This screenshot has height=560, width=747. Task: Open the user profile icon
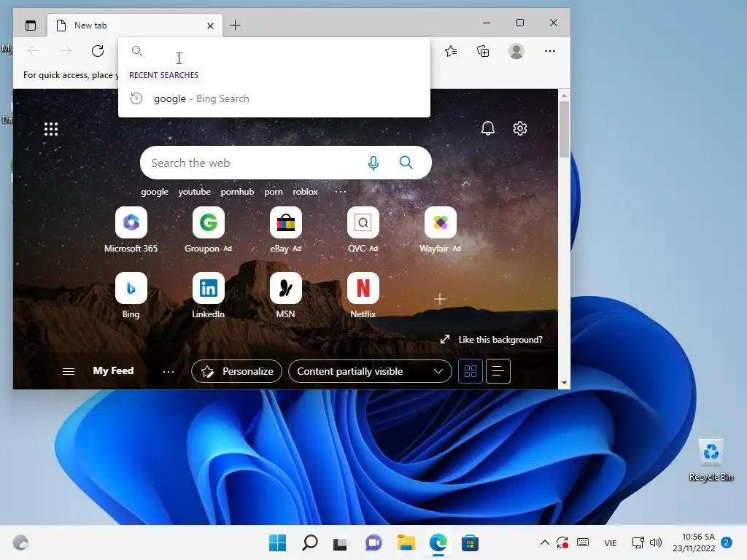point(516,51)
